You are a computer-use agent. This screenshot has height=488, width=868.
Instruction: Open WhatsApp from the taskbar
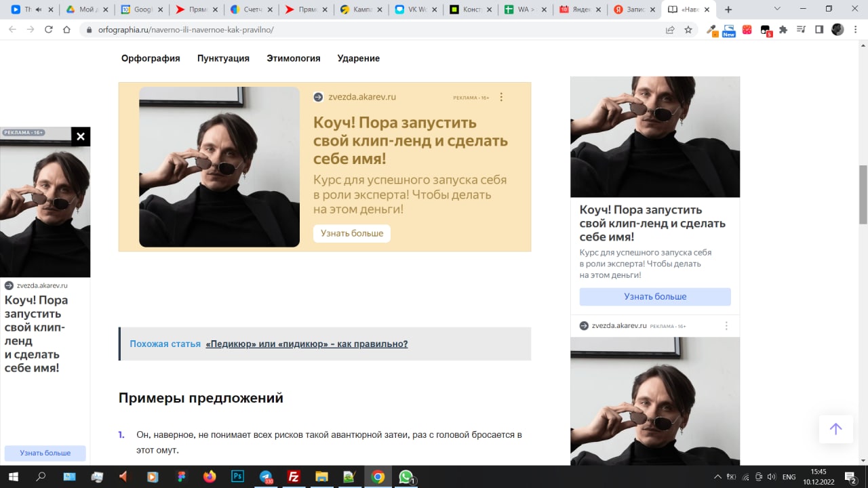405,476
